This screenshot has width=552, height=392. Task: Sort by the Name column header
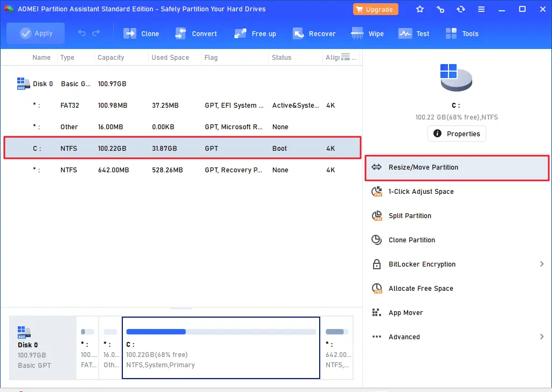pos(41,57)
